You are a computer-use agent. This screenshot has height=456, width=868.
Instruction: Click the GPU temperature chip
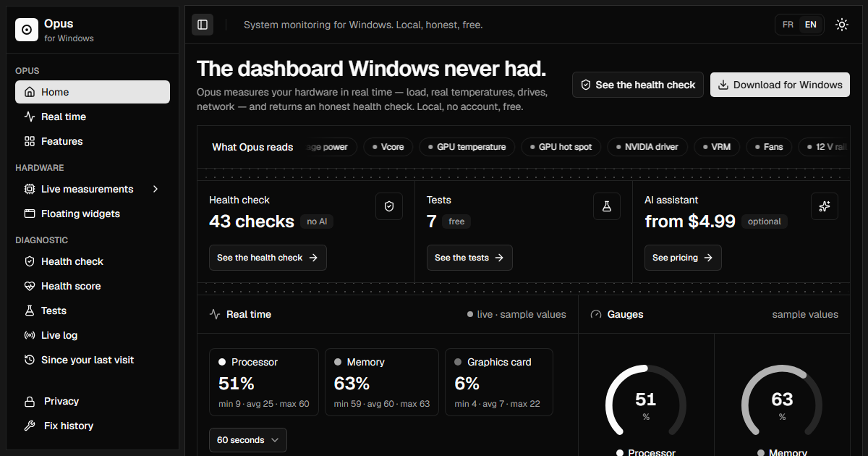(467, 147)
